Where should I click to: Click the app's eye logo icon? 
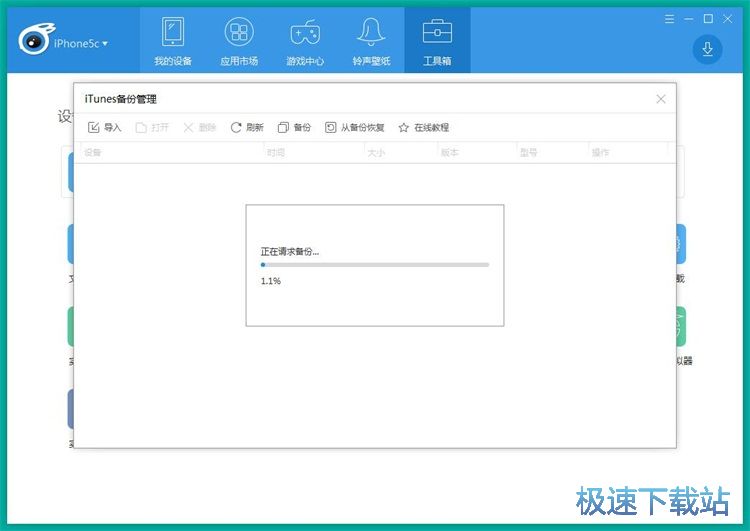[35, 39]
